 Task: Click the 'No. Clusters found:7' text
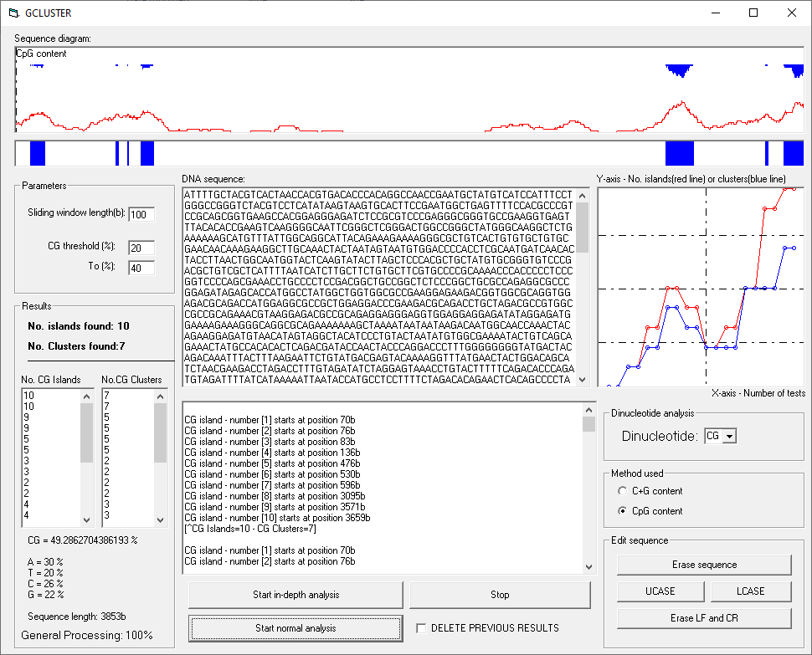[77, 346]
